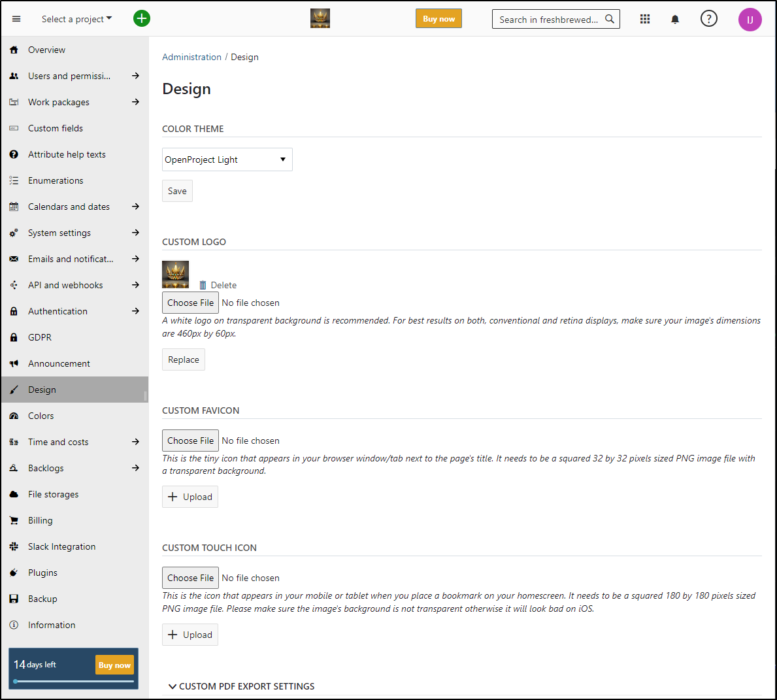The width and height of the screenshot is (777, 700).
Task: Upload the custom touch icon
Action: point(190,635)
